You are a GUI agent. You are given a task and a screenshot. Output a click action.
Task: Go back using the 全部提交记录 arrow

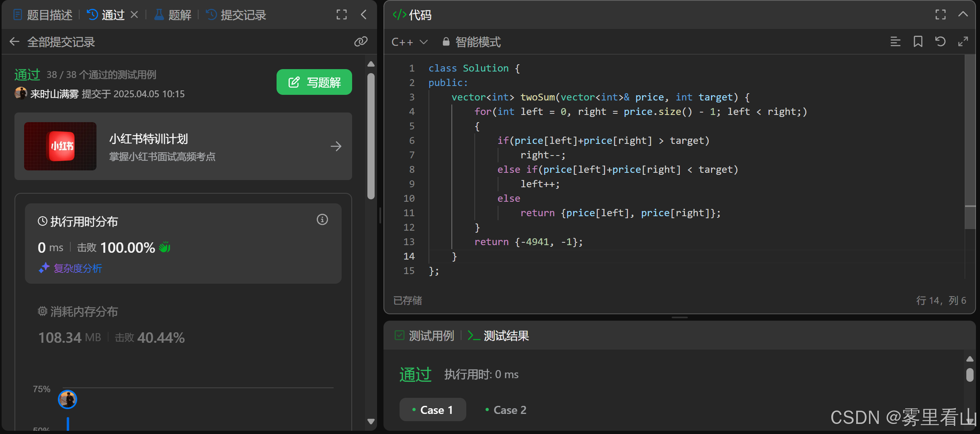coord(14,42)
